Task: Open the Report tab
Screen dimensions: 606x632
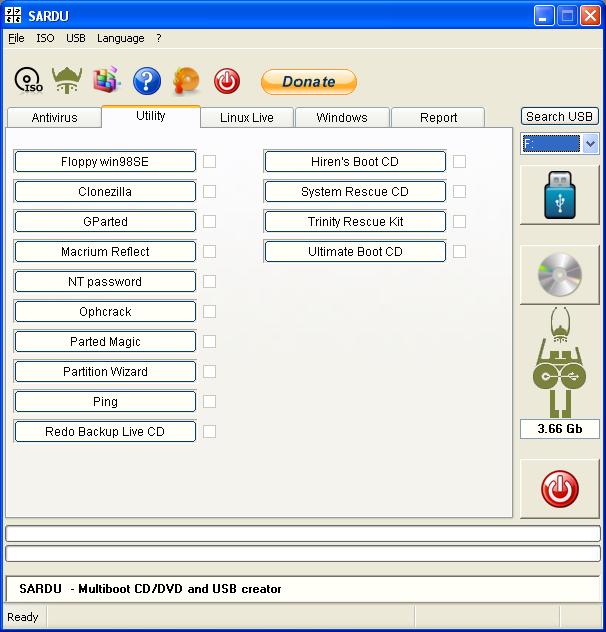Action: click(438, 118)
